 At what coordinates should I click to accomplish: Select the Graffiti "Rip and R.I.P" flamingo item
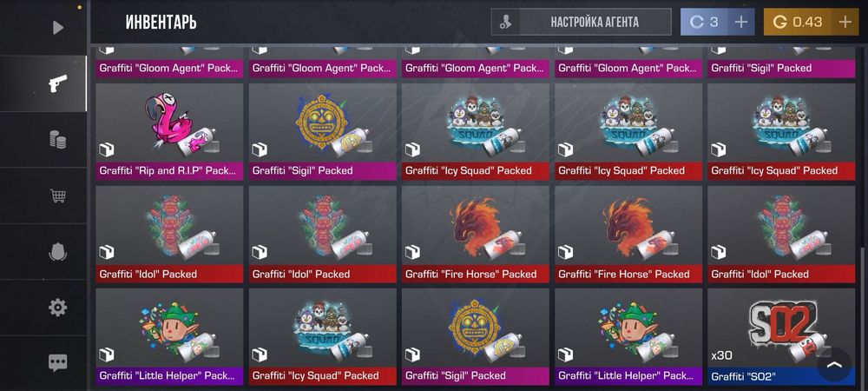[169, 132]
